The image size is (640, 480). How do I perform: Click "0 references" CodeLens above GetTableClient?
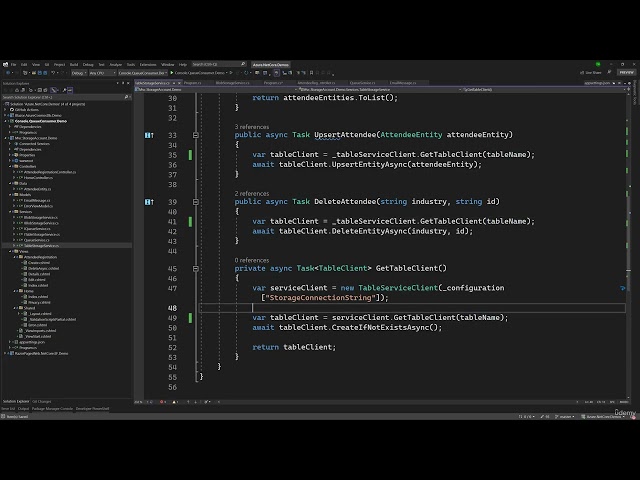coord(251,260)
